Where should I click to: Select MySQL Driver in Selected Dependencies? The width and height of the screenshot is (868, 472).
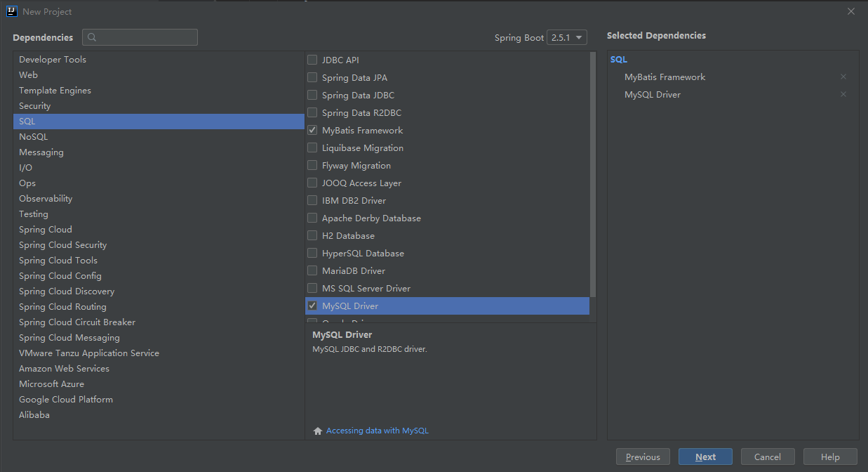pos(653,95)
